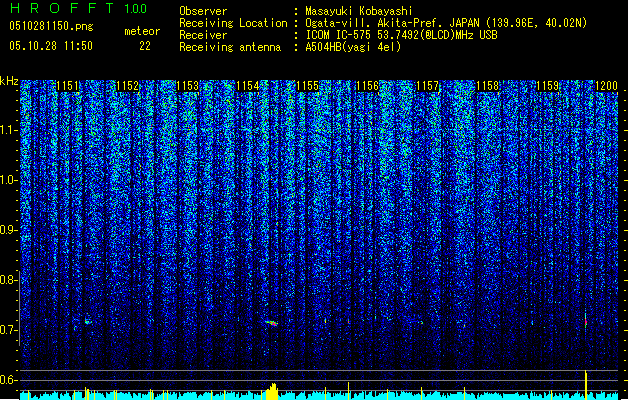The image size is (629, 400).
Task: Click the 1151 time marker
Action: (x=67, y=86)
